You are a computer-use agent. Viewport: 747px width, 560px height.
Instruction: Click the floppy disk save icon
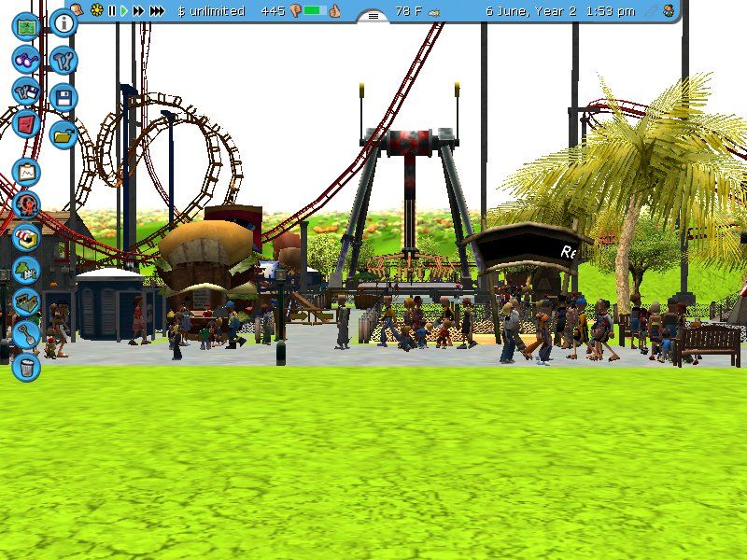pos(63,97)
